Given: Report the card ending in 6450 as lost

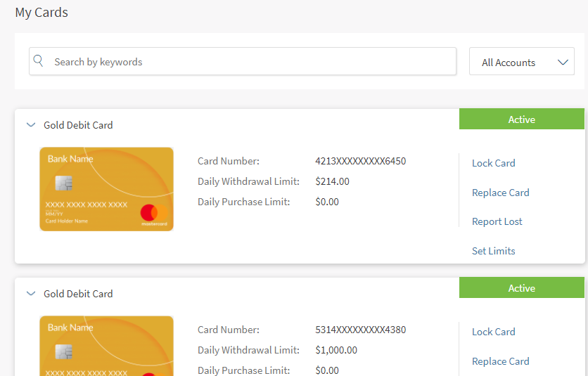Looking at the screenshot, I should click(x=497, y=221).
